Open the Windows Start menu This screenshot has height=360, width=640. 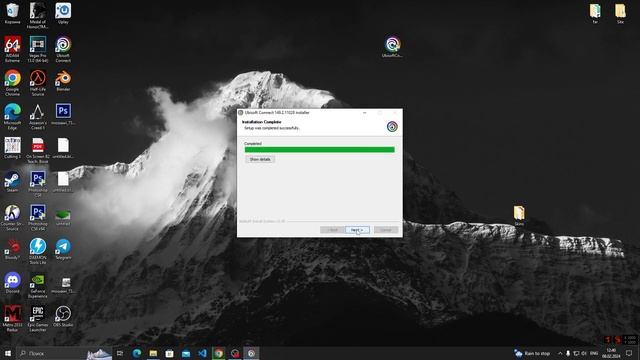pyautogui.click(x=8, y=353)
